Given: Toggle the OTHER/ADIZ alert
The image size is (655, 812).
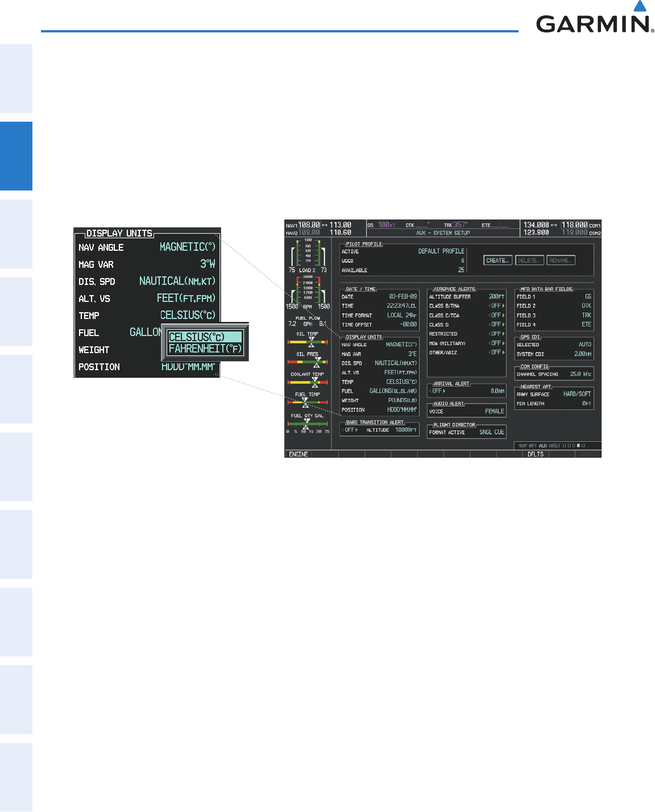Looking at the screenshot, I should pos(498,353).
